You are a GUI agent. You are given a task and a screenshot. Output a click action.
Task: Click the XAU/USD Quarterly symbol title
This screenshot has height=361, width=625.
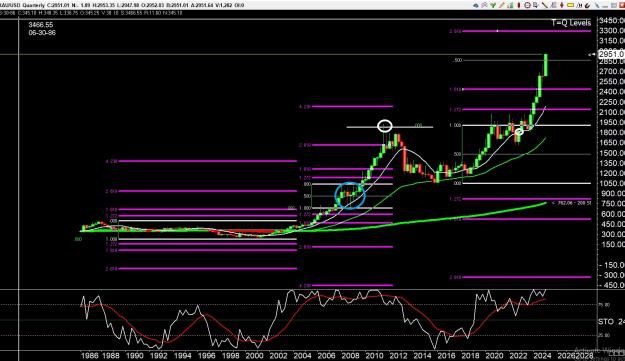22,5
